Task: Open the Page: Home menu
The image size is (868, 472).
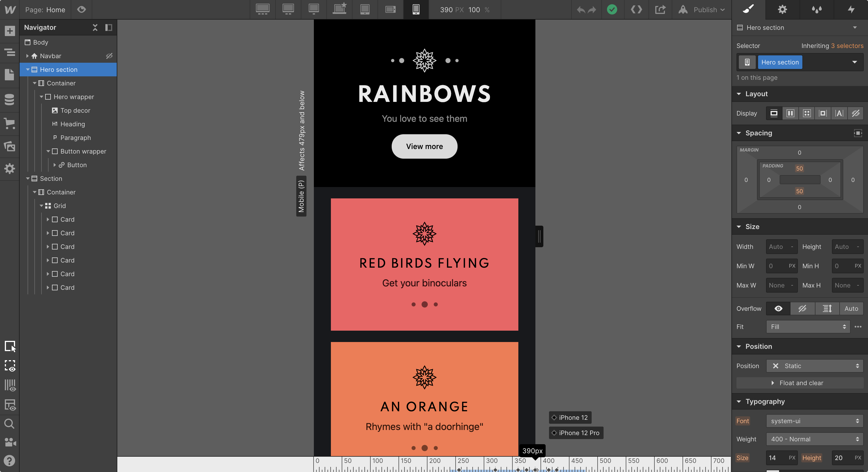Action: tap(45, 10)
